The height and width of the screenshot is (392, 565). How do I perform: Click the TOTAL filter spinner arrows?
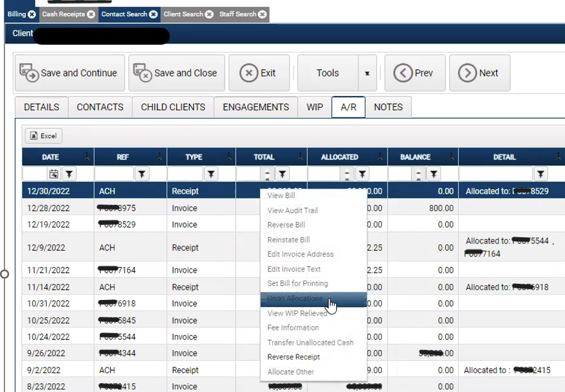pyautogui.click(x=267, y=174)
